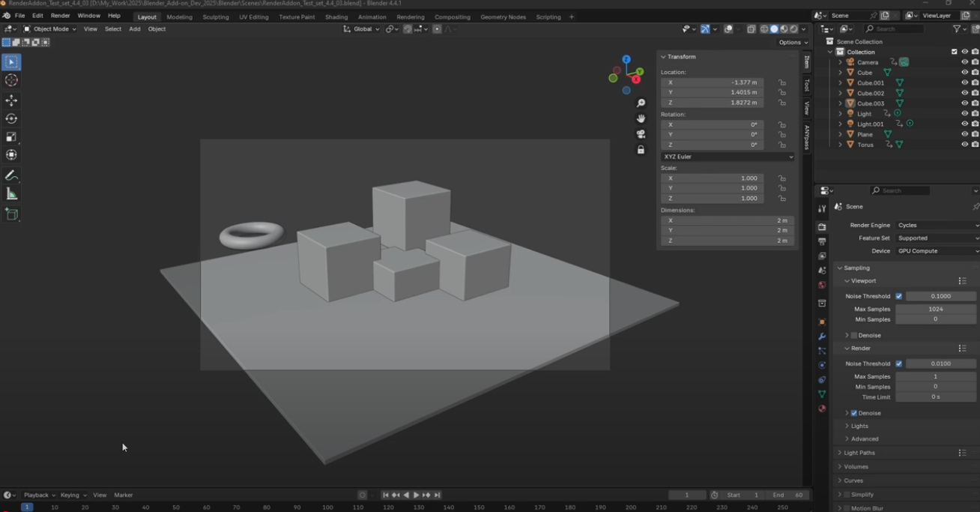Hide Cube.001 using its eye icon

(965, 82)
